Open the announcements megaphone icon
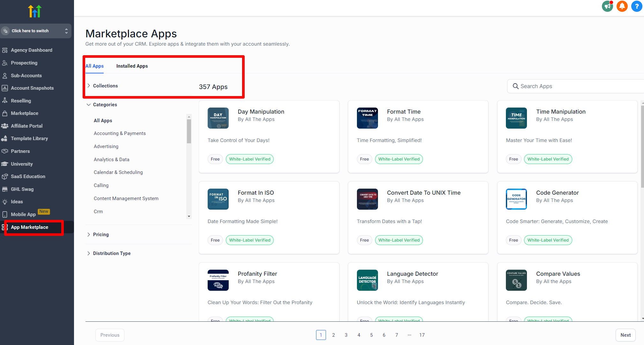 point(607,6)
